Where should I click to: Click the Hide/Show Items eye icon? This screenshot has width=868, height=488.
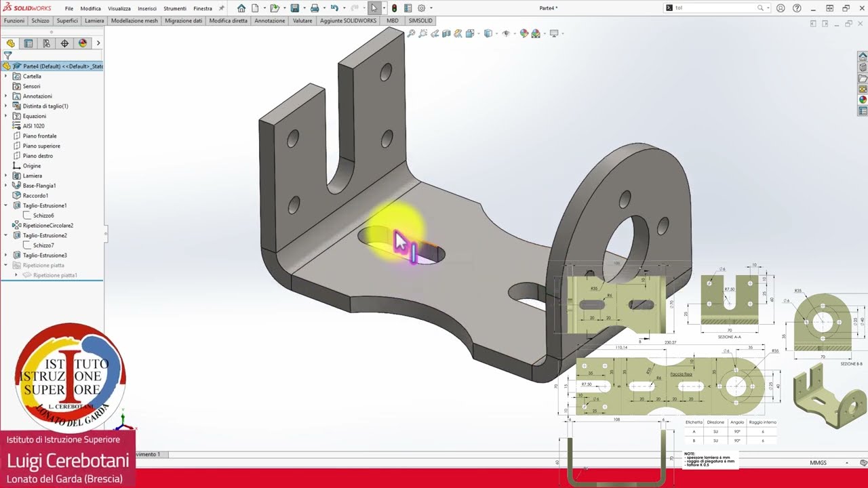coord(506,33)
